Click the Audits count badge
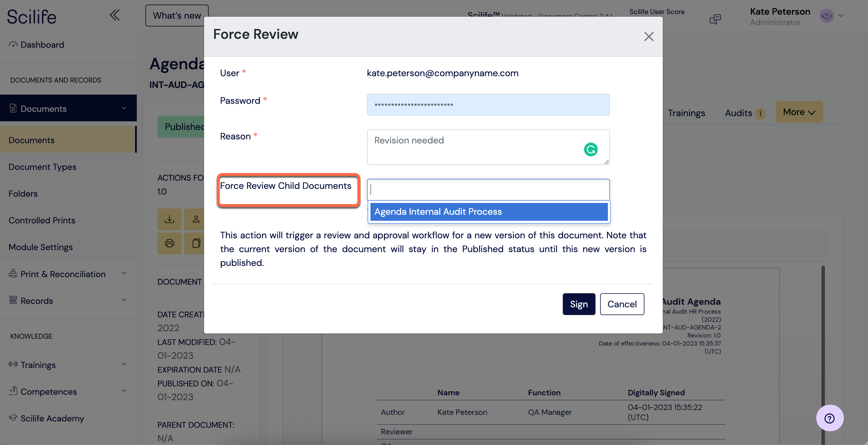The height and width of the screenshot is (445, 868). coord(760,114)
